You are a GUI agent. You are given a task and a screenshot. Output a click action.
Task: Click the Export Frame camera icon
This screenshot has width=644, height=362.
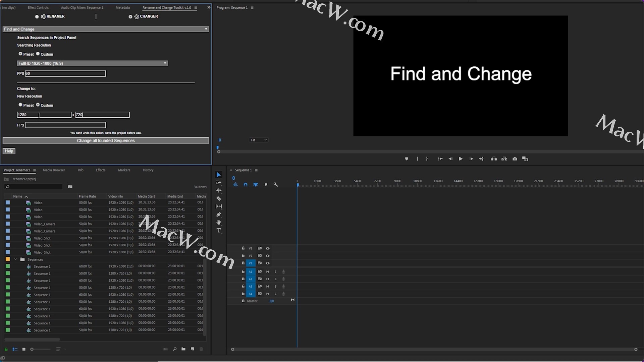tap(515, 159)
